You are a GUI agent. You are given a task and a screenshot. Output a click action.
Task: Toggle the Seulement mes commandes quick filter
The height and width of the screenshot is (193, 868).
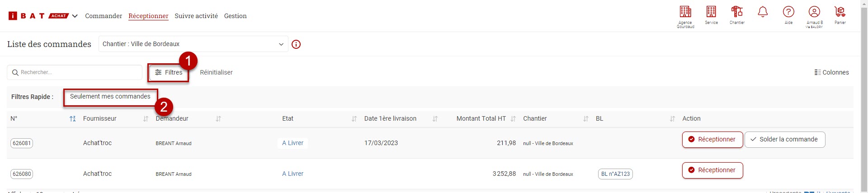[110, 96]
